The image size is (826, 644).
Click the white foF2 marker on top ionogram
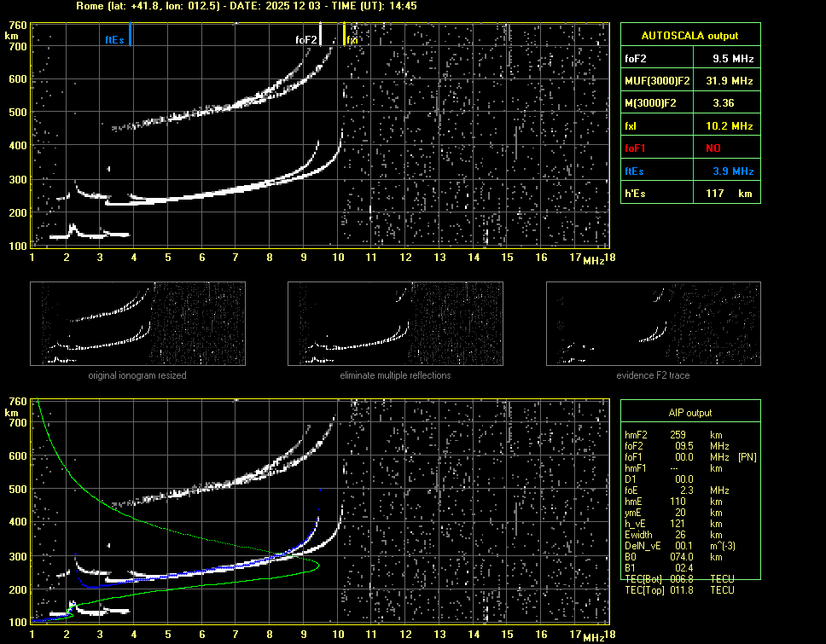pyautogui.click(x=320, y=34)
